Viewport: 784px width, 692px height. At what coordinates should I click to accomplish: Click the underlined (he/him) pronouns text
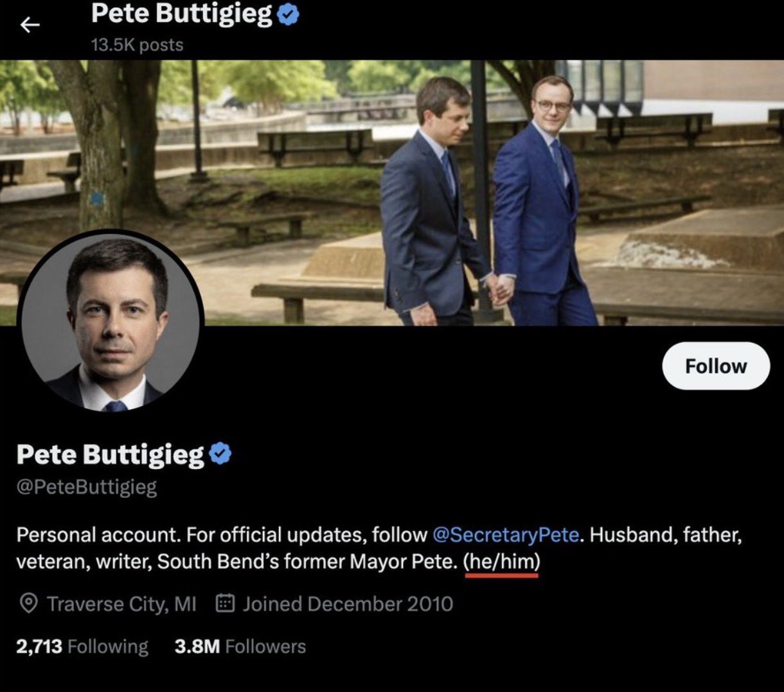point(501,562)
